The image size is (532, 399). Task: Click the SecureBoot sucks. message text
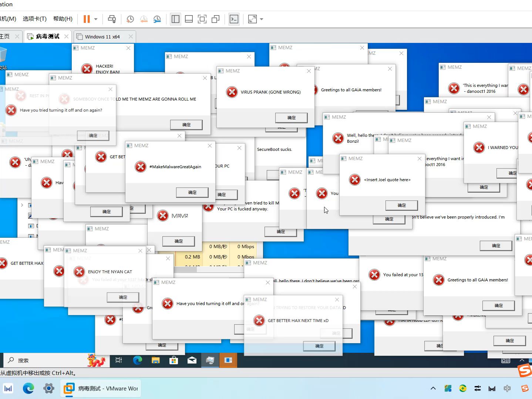[x=275, y=149]
